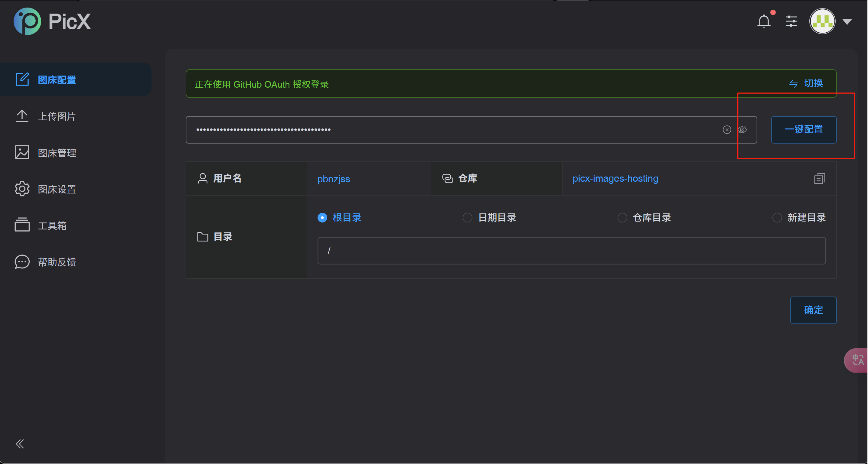This screenshot has height=464, width=868.
Task: Click the settings sliders icon in top bar
Action: [791, 21]
